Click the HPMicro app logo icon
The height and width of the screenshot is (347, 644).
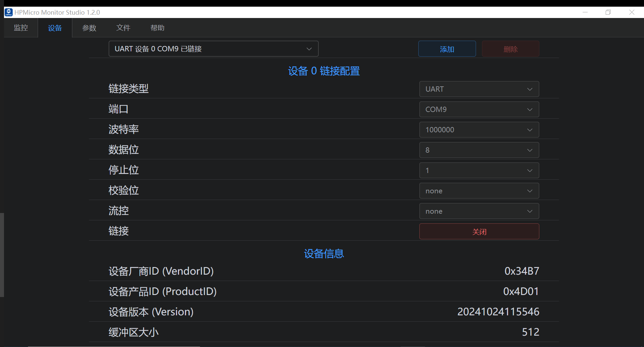click(x=8, y=12)
